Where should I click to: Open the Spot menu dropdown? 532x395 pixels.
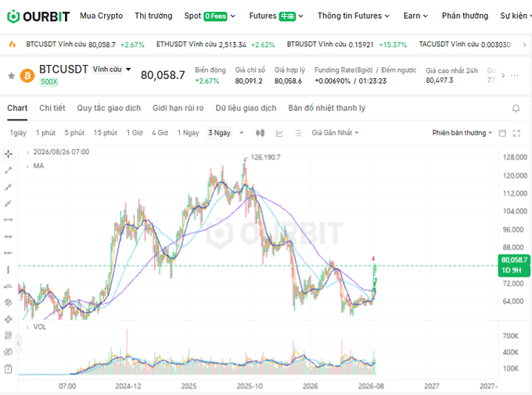pyautogui.click(x=210, y=16)
